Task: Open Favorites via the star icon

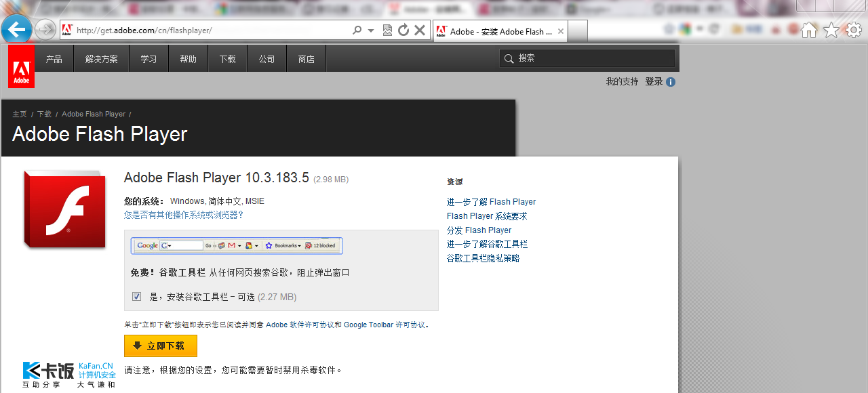Action: pyautogui.click(x=831, y=30)
